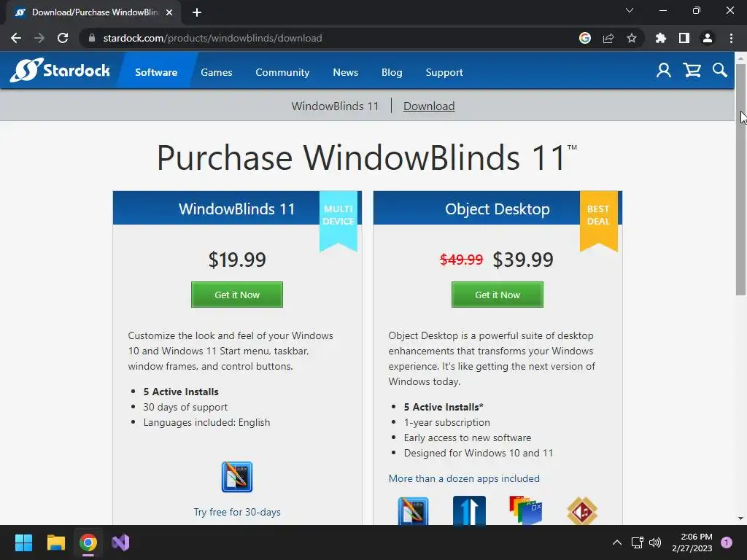Open the News menu item

(x=345, y=72)
